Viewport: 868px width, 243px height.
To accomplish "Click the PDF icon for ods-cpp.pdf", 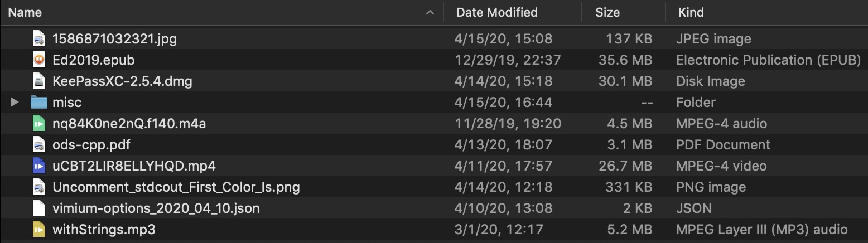I will [38, 145].
